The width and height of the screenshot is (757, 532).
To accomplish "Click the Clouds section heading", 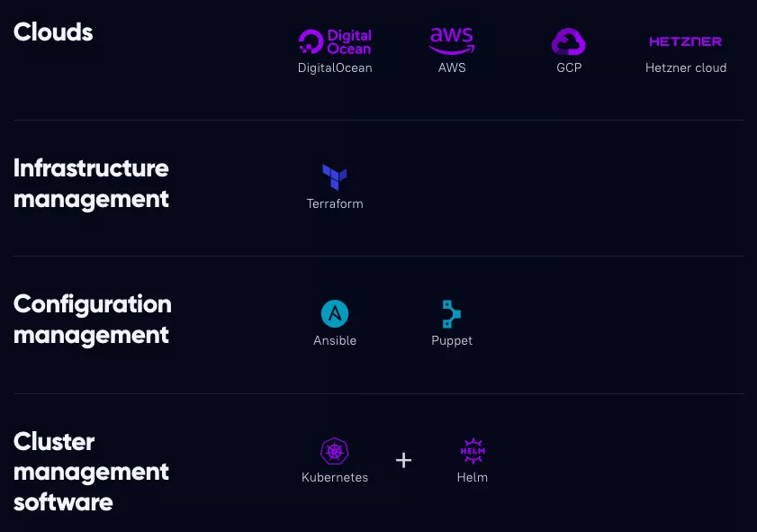I will tap(53, 32).
